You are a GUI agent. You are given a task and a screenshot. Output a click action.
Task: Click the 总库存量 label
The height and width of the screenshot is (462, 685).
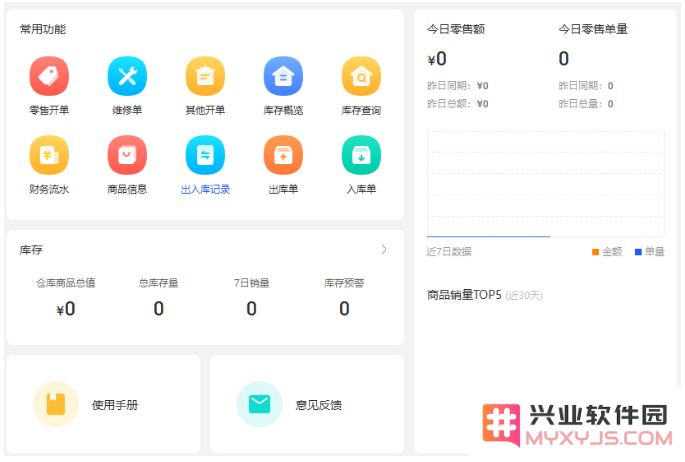(159, 283)
